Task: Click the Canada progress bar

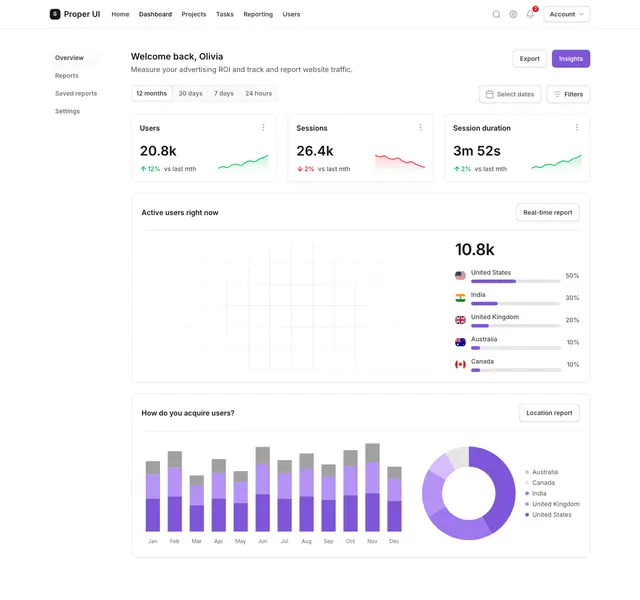Action: pyautogui.click(x=516, y=370)
